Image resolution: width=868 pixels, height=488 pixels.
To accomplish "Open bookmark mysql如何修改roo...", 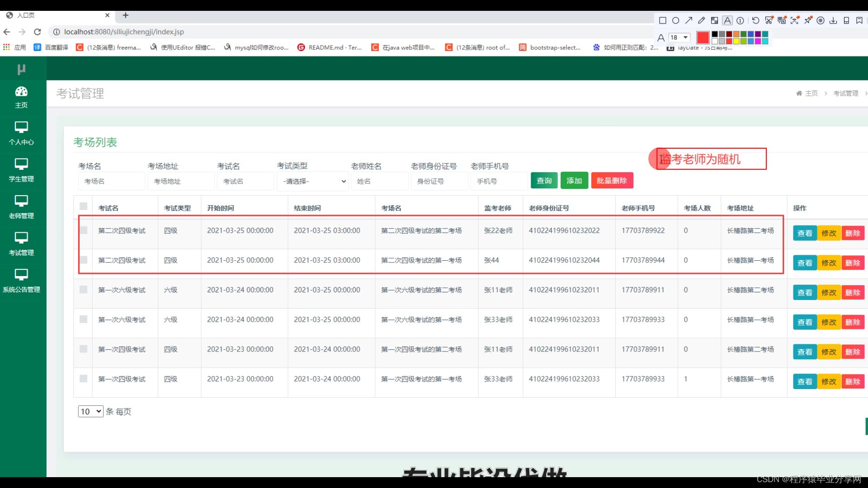I will pos(256,47).
